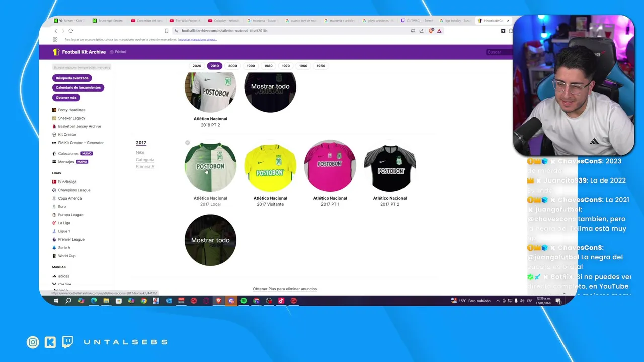This screenshot has width=644, height=362.
Task: Open the 2017 Visitante yellow kit
Action: 270,166
